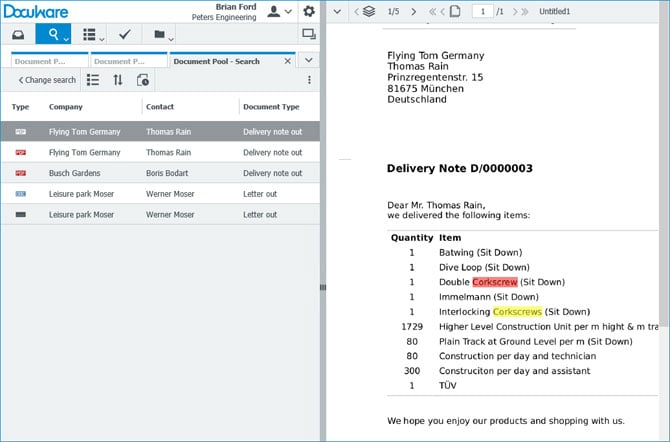Open the settings gear icon
This screenshot has height=442, width=670.
coord(309,11)
